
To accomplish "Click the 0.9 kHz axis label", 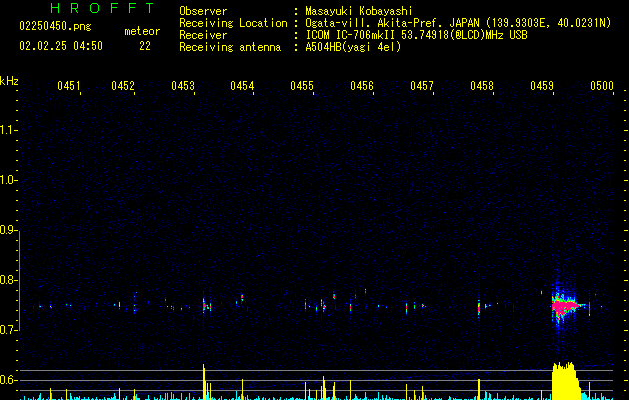I will (8, 230).
